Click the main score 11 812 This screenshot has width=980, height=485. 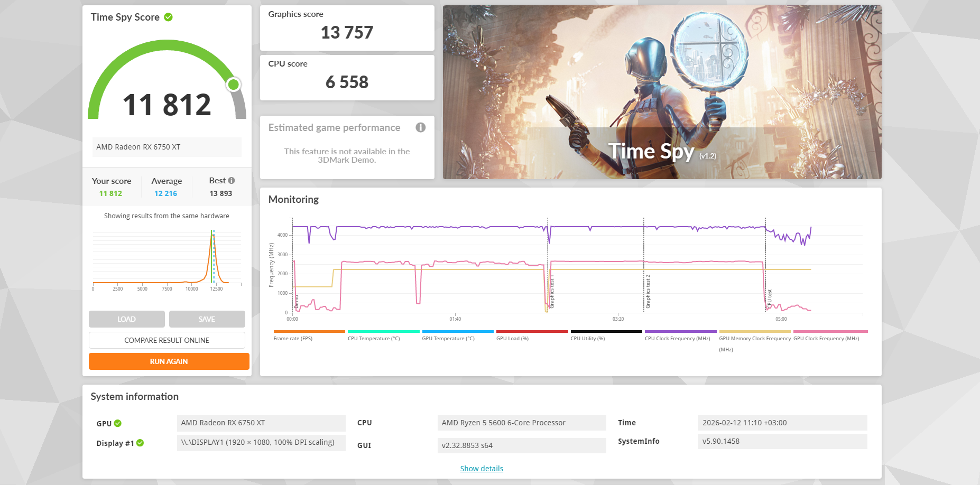click(x=167, y=105)
